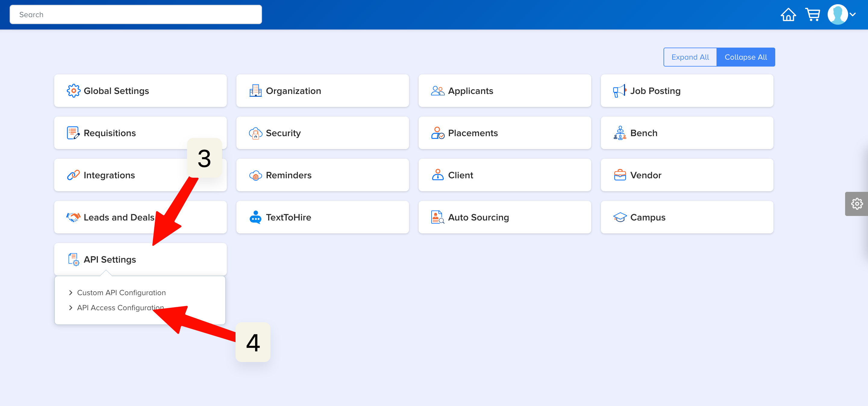Click the user profile avatar

[x=837, y=15]
